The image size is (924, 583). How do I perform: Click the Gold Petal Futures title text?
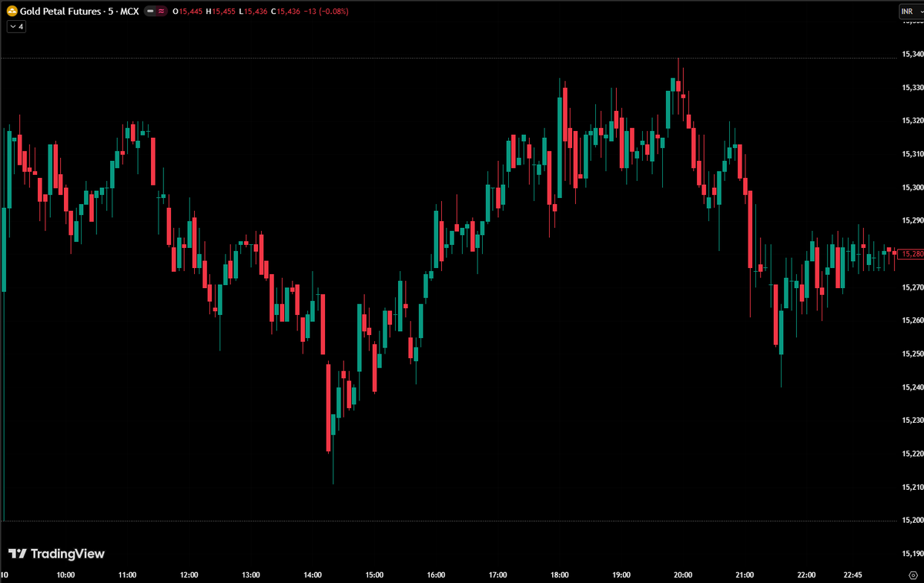point(62,11)
